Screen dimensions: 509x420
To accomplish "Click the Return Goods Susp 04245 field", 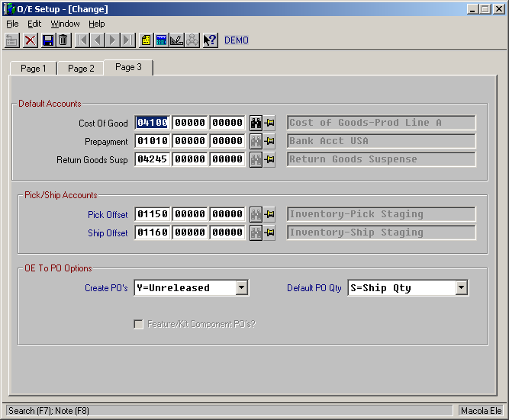I will 152,159.
